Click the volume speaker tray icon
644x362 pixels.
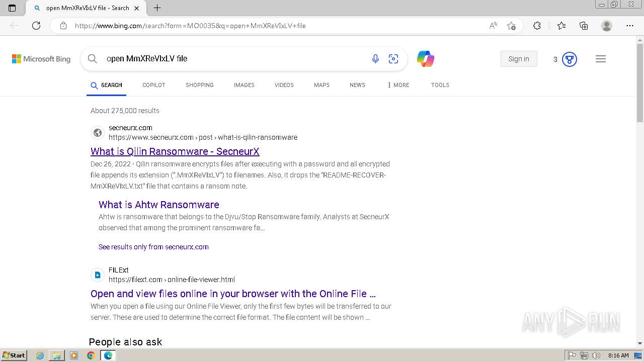596,355
